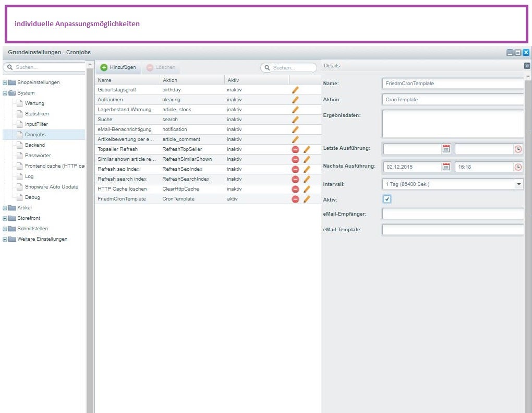Focus the settings tree search field
Screen dimensions: 532x413
click(x=44, y=67)
